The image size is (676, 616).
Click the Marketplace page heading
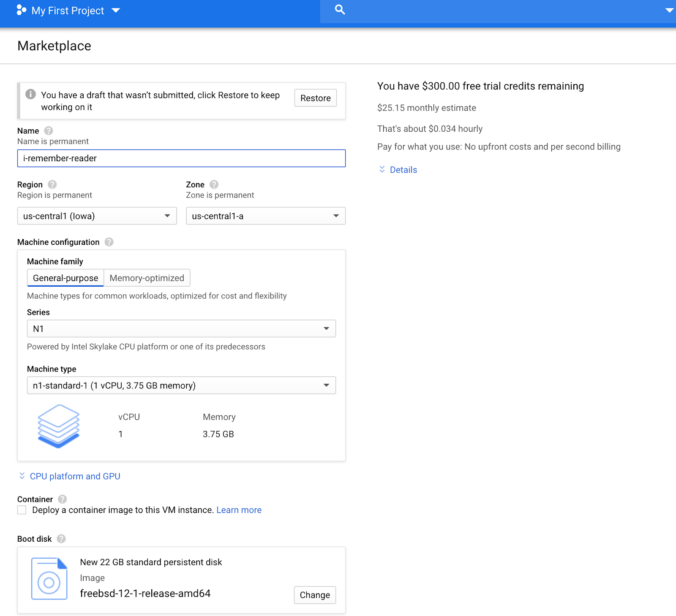click(x=55, y=46)
